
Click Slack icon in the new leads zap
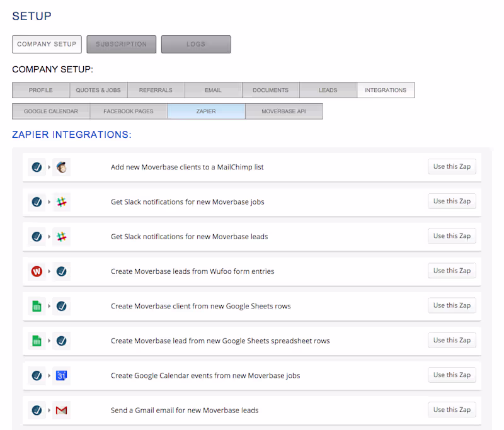coord(61,237)
